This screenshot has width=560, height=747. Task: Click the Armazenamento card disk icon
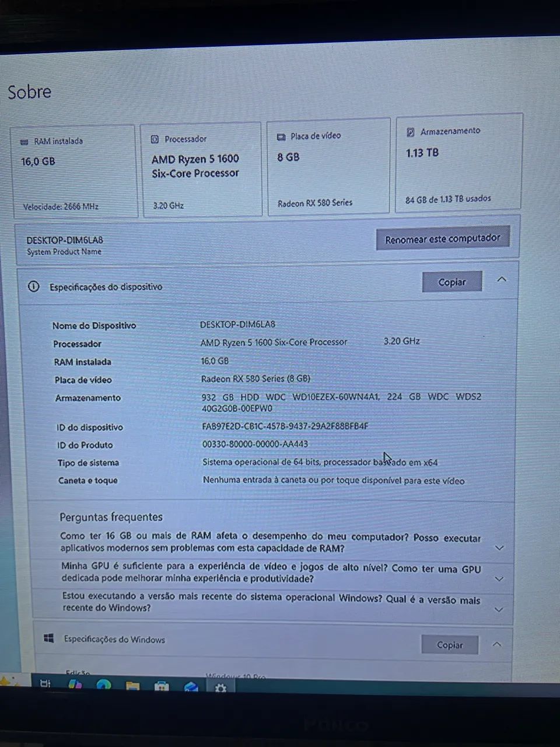410,132
